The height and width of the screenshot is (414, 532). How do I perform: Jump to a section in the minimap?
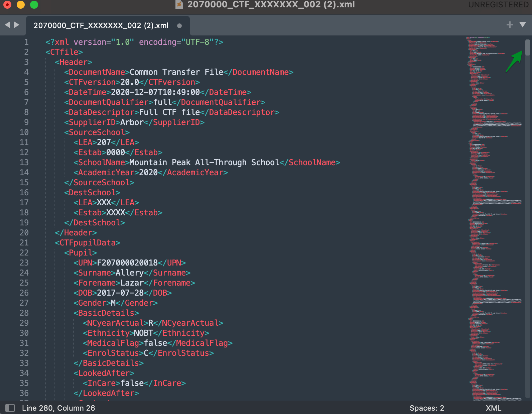[495, 201]
